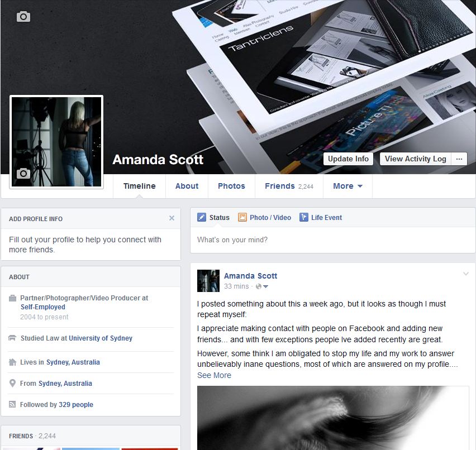Open the Photos tab
476x450 pixels.
coord(231,186)
